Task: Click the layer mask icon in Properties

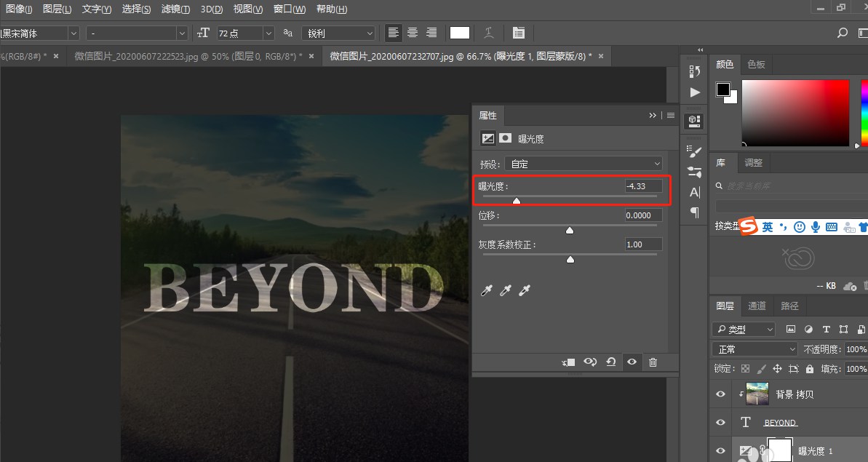Action: coord(505,138)
